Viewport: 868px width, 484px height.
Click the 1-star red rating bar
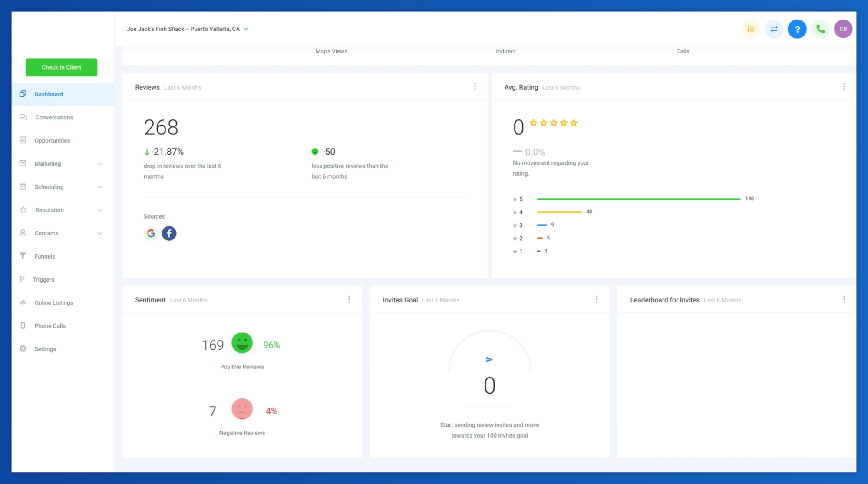click(x=538, y=251)
